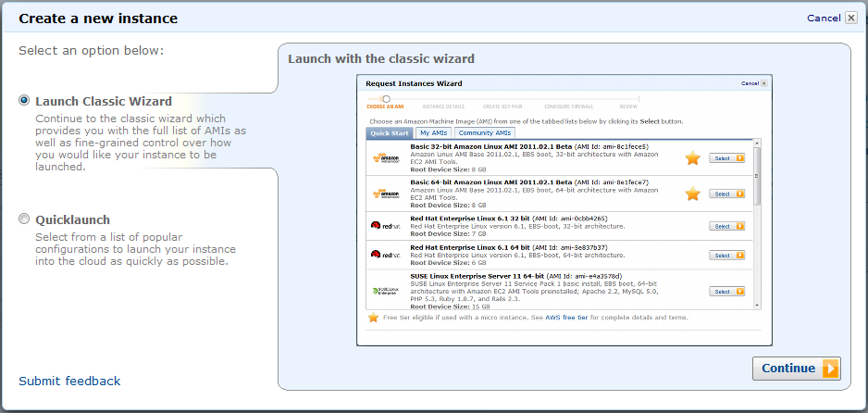Click the "Quicklaunch" option label
The height and width of the screenshot is (413, 868).
coord(72,219)
